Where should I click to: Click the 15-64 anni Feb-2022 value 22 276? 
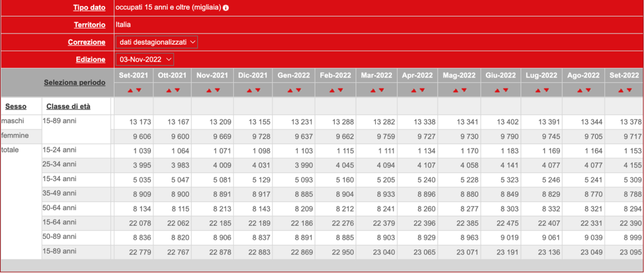point(342,224)
